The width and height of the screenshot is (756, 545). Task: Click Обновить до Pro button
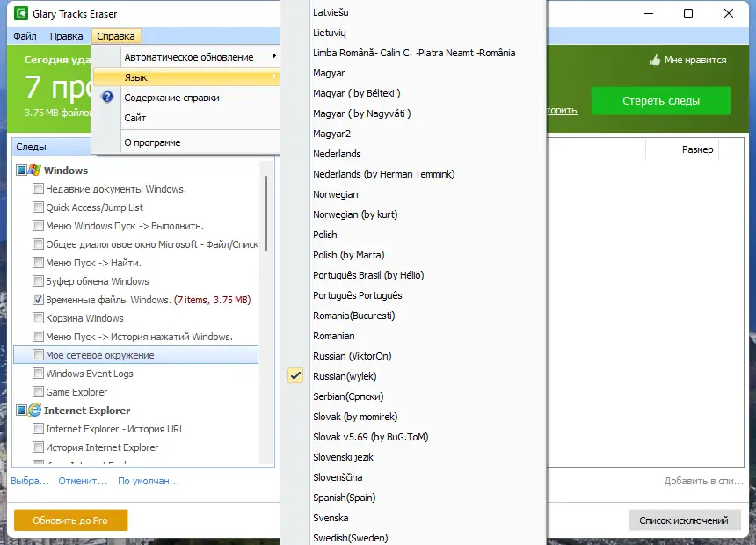(x=70, y=520)
